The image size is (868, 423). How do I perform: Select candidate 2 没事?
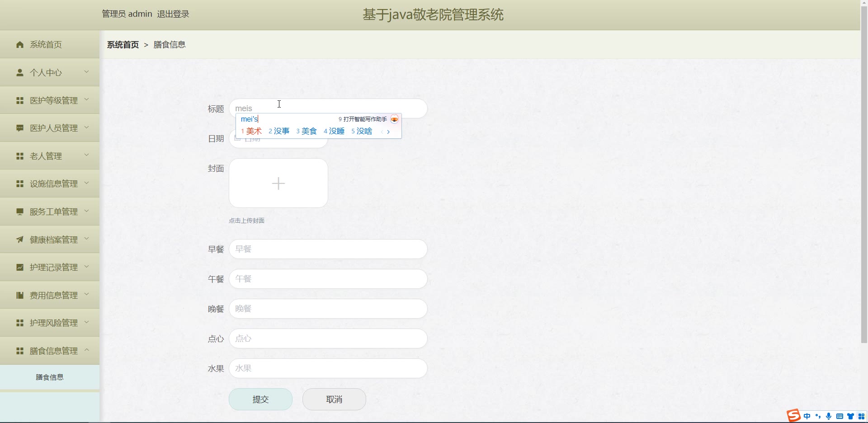click(279, 131)
